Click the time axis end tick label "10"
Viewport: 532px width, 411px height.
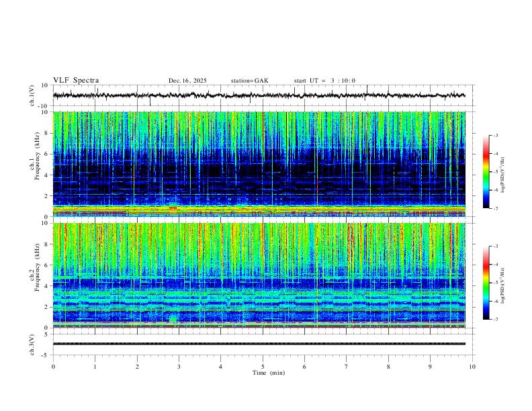[472, 367]
